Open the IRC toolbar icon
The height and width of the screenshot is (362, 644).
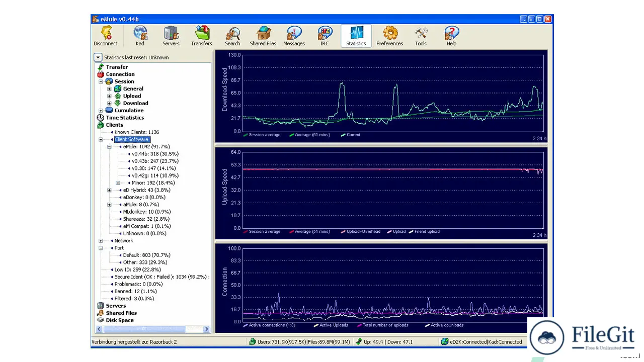tap(325, 36)
